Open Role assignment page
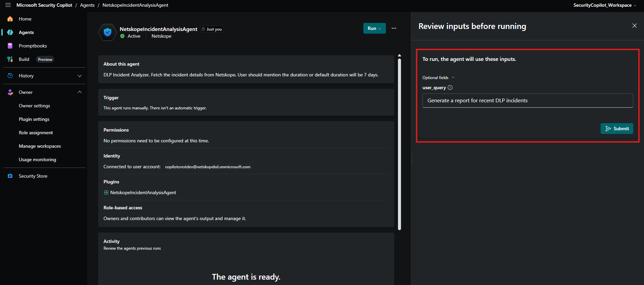 point(36,133)
